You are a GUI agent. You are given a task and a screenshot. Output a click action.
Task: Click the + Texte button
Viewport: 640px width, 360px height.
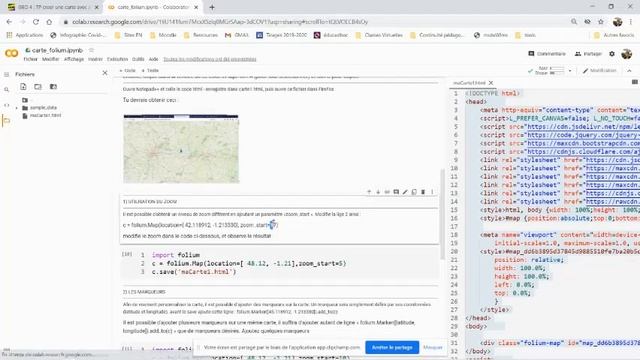click(x=150, y=71)
